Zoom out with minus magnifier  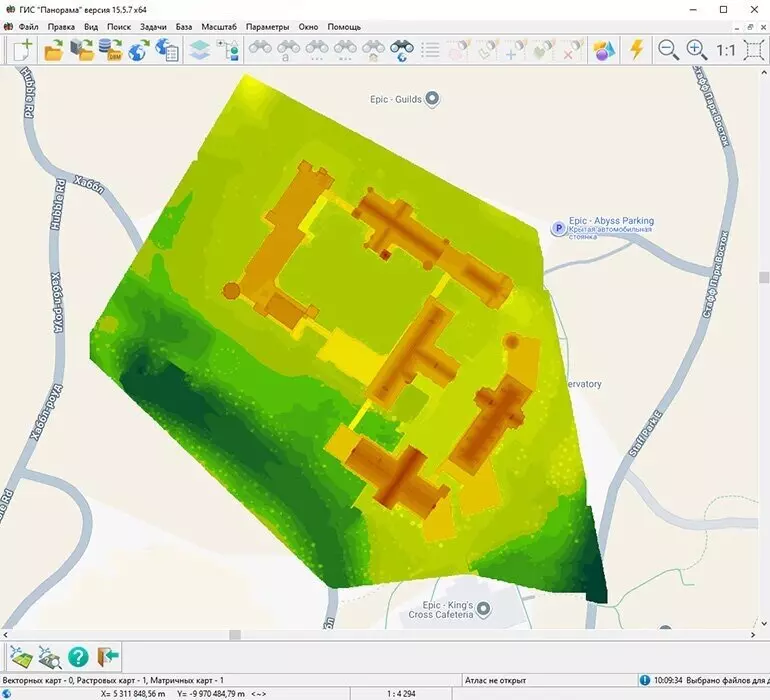point(668,50)
